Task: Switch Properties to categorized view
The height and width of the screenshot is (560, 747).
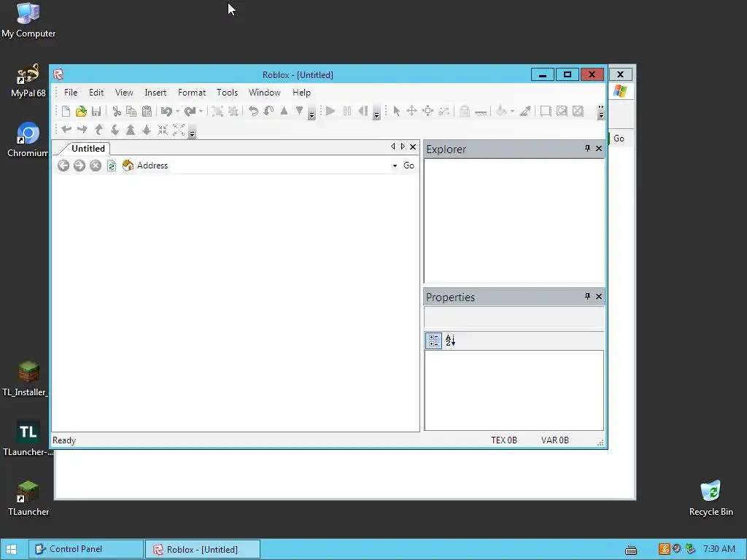Action: point(433,341)
